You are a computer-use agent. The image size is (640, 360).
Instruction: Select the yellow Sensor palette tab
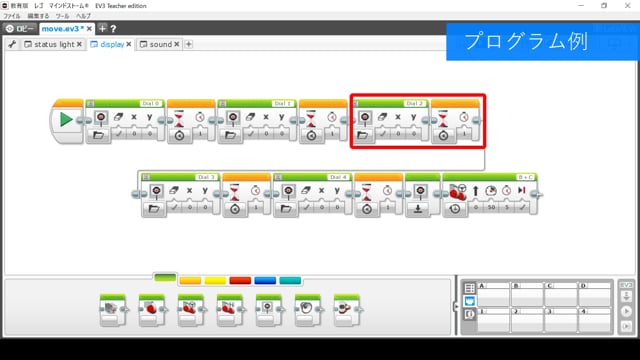[215, 280]
